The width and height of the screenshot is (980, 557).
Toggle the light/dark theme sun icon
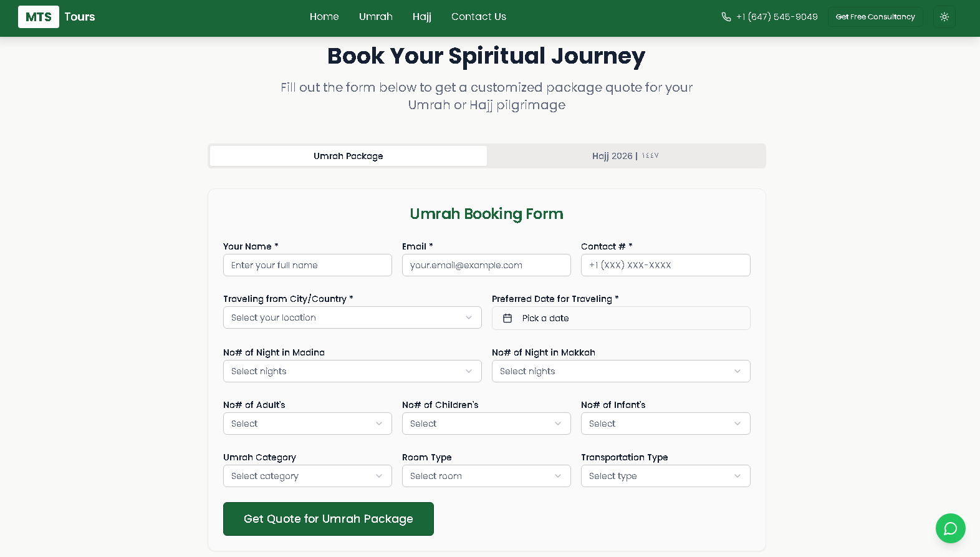(x=944, y=17)
